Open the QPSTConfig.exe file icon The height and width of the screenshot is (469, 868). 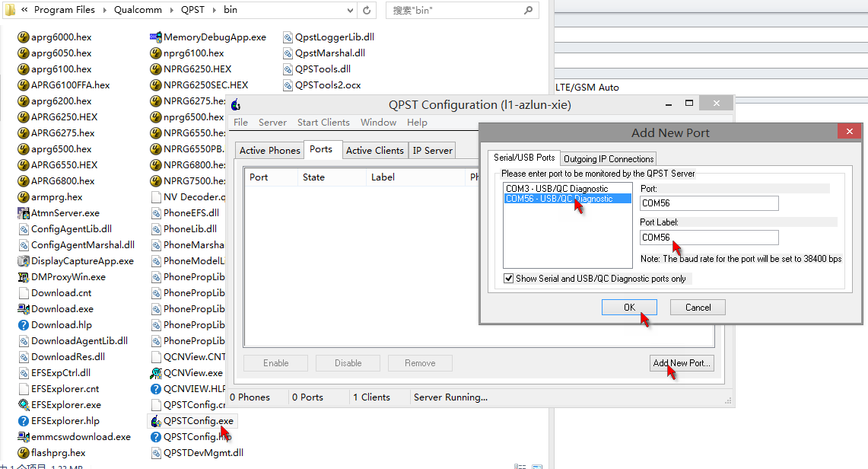pyautogui.click(x=156, y=421)
